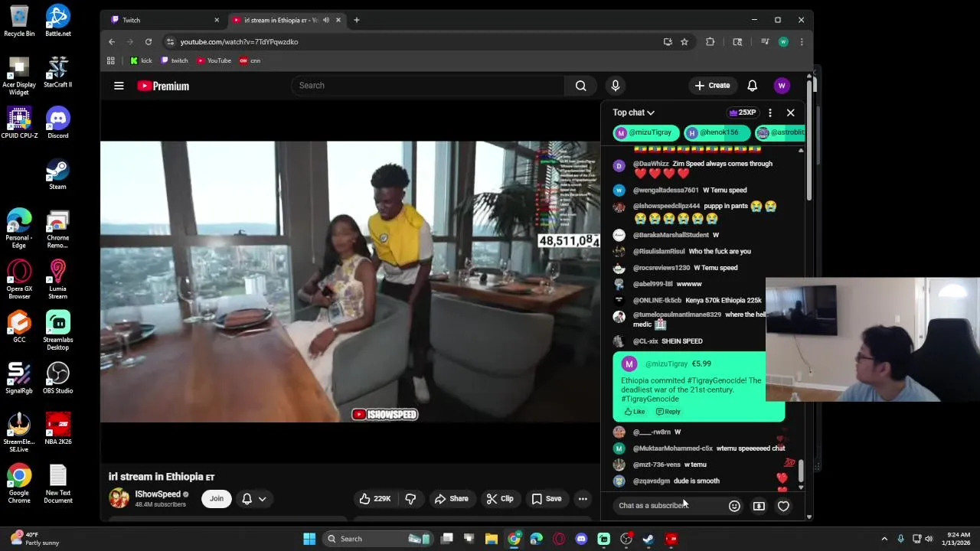Click the live chat scrollbar
The width and height of the screenshot is (980, 551).
[x=801, y=471]
